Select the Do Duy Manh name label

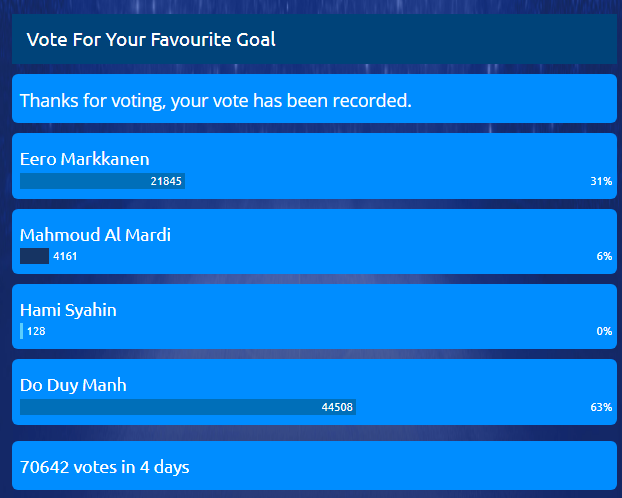tap(73, 385)
